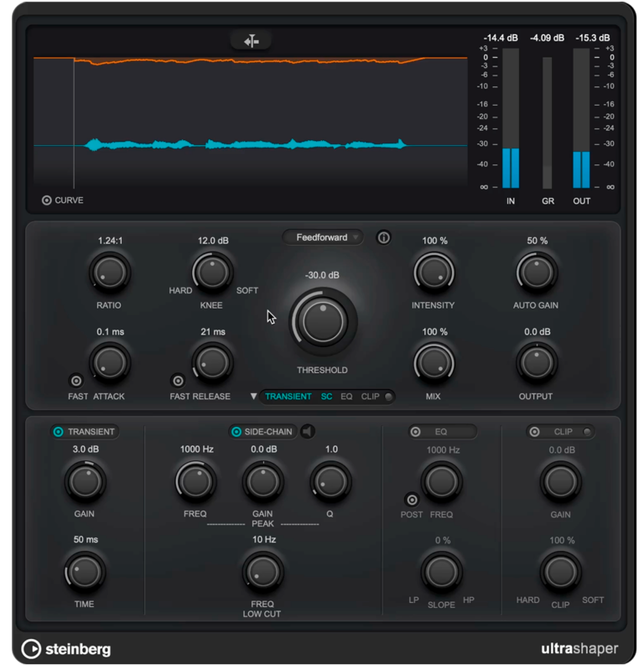The image size is (644, 670).
Task: Disable the TRANSIENT section power button
Action: 58,432
